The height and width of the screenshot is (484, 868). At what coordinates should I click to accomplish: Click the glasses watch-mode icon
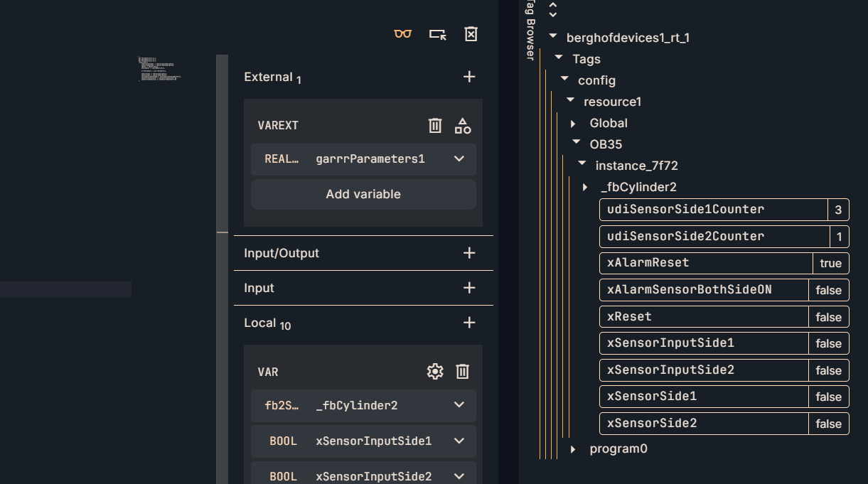point(403,34)
